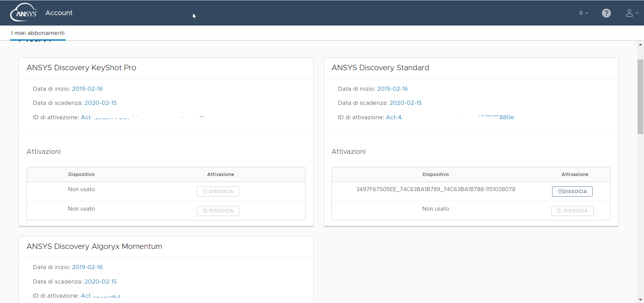Open the user profile icon menu
This screenshot has height=303, width=644.
631,13
